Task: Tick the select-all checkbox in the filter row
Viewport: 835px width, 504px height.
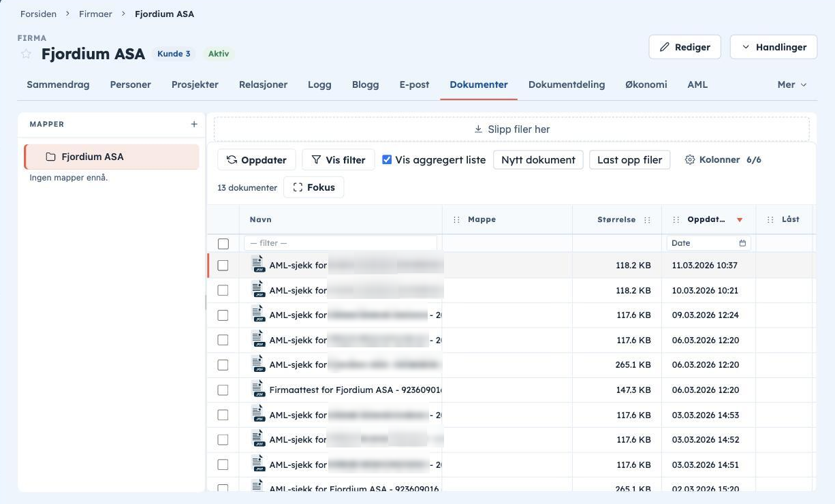Action: [223, 243]
